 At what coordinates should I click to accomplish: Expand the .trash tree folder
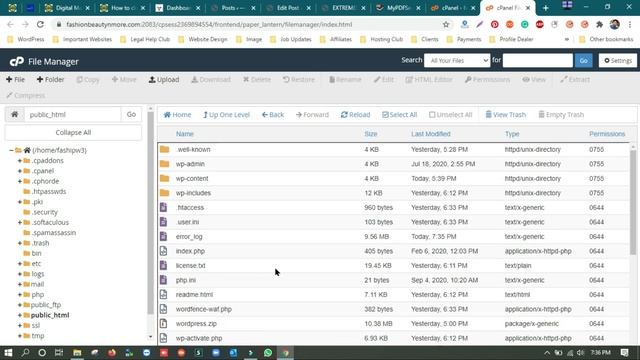(x=20, y=243)
